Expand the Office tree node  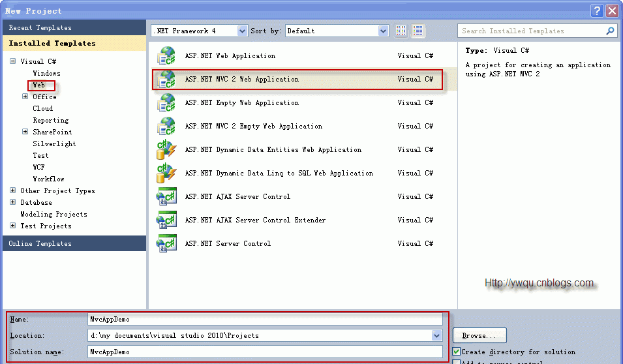pos(25,97)
